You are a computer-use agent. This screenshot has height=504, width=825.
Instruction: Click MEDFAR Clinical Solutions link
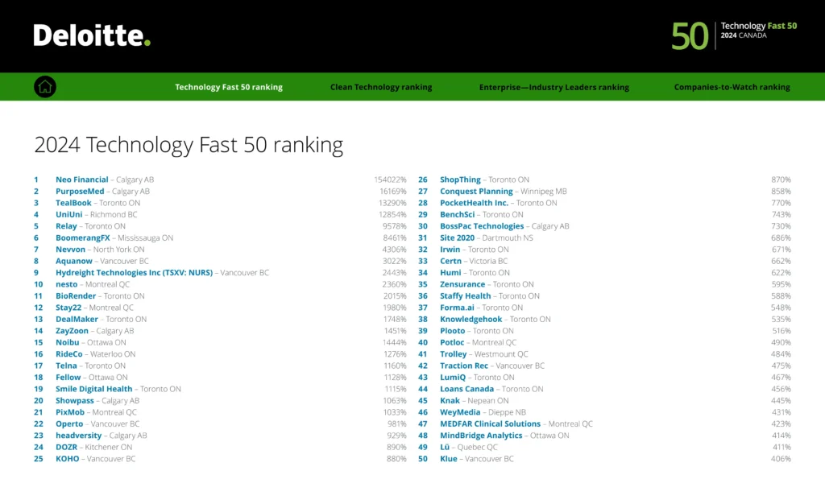[491, 423]
